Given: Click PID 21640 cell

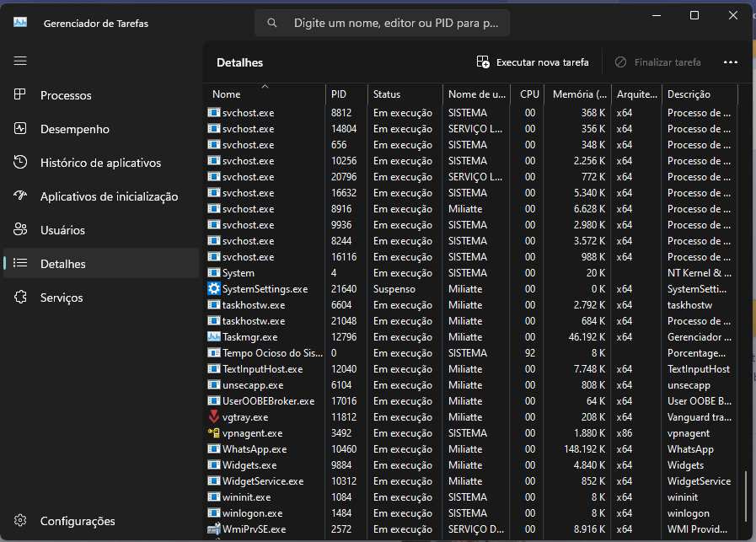Looking at the screenshot, I should click(344, 289).
